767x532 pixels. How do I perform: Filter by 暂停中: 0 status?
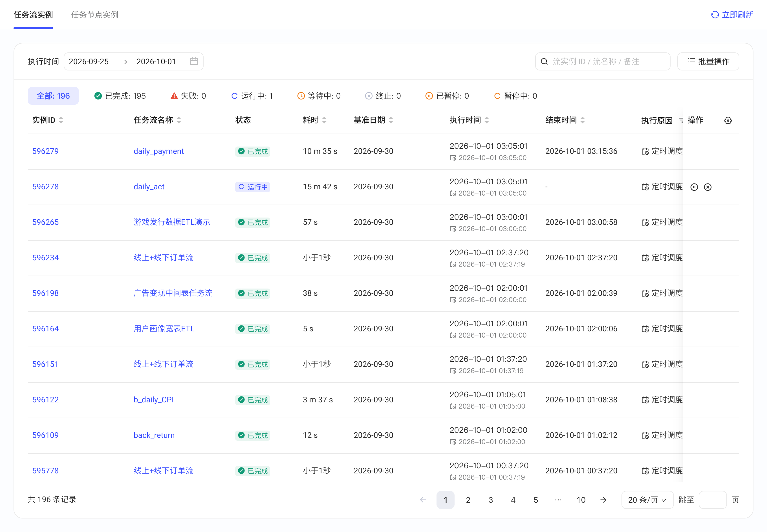(x=515, y=96)
